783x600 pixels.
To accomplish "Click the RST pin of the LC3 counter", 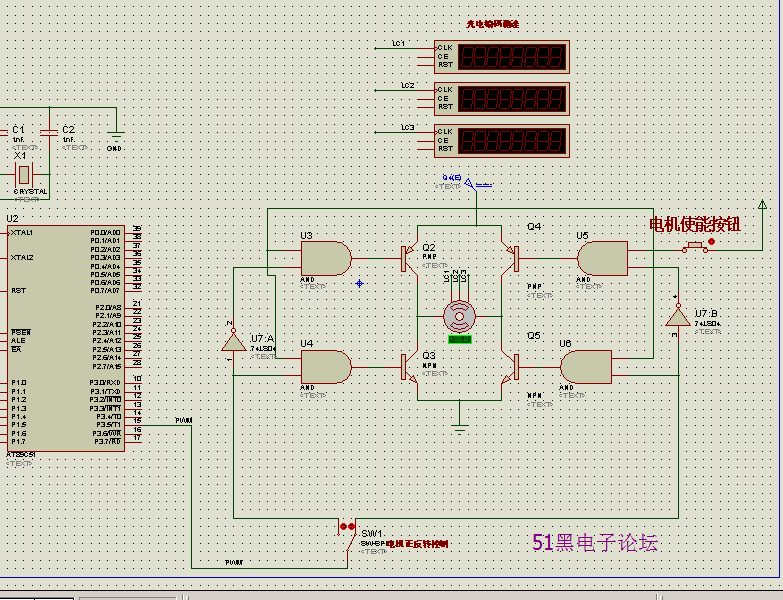I will pyautogui.click(x=445, y=149).
